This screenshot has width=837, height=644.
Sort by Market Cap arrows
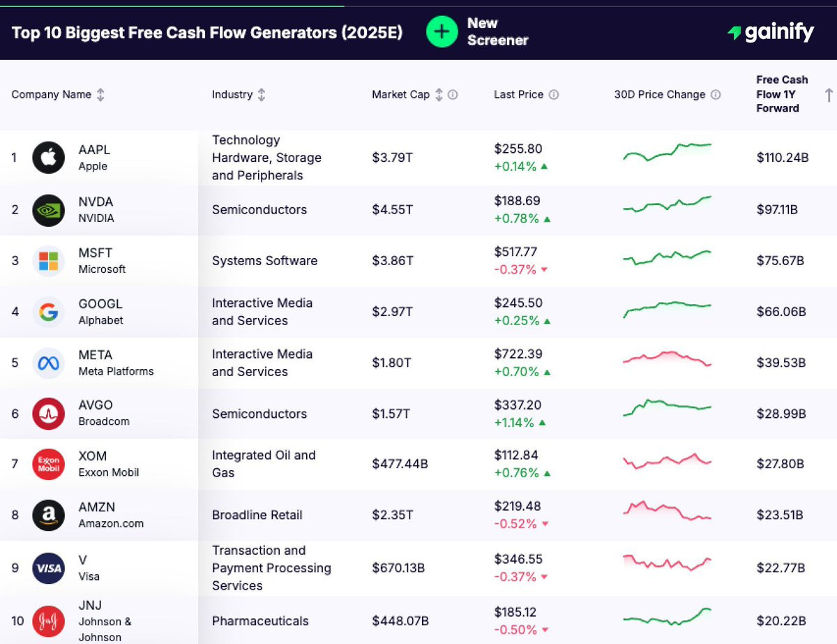439,95
